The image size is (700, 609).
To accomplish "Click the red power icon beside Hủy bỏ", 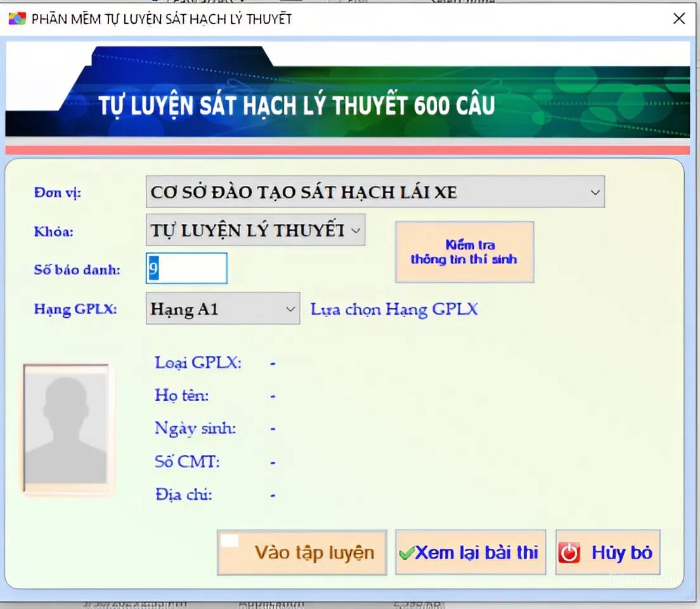I will 569,553.
